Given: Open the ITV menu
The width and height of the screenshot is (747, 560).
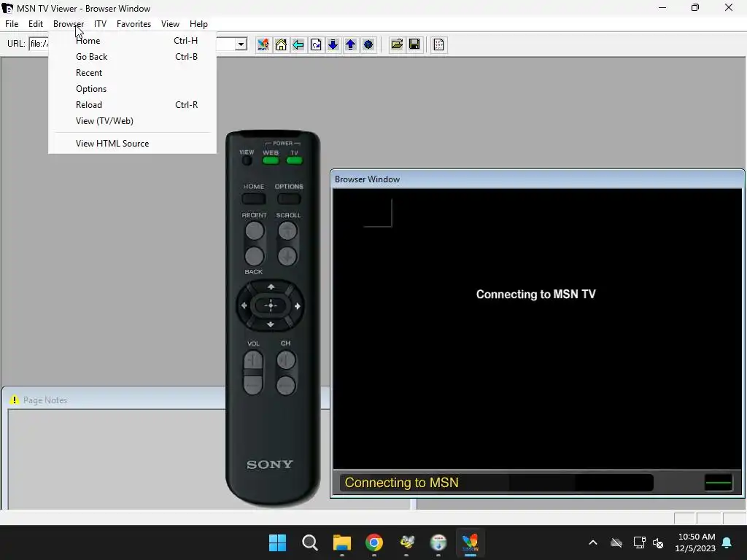Looking at the screenshot, I should 100,24.
